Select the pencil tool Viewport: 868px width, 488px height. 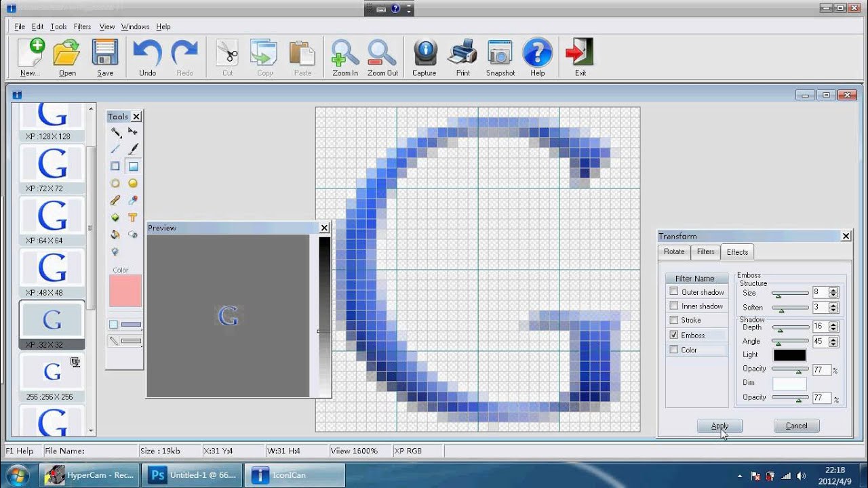click(x=115, y=200)
